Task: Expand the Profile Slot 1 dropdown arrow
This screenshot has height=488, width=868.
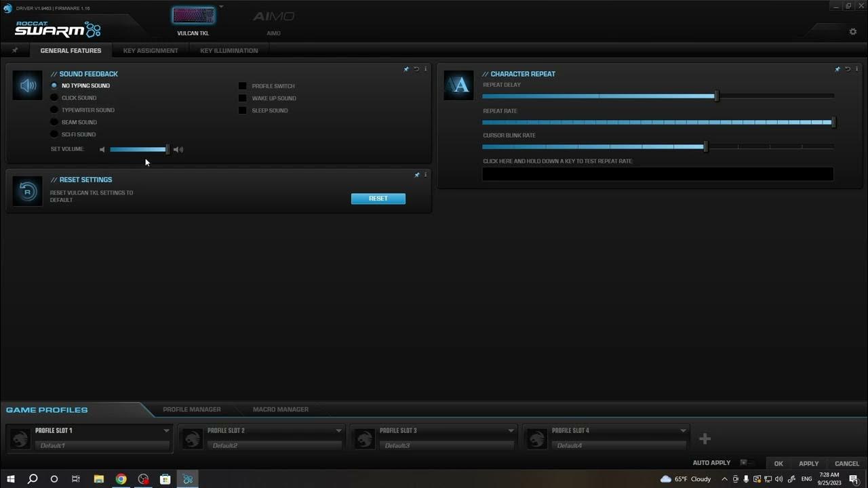Action: [x=166, y=430]
